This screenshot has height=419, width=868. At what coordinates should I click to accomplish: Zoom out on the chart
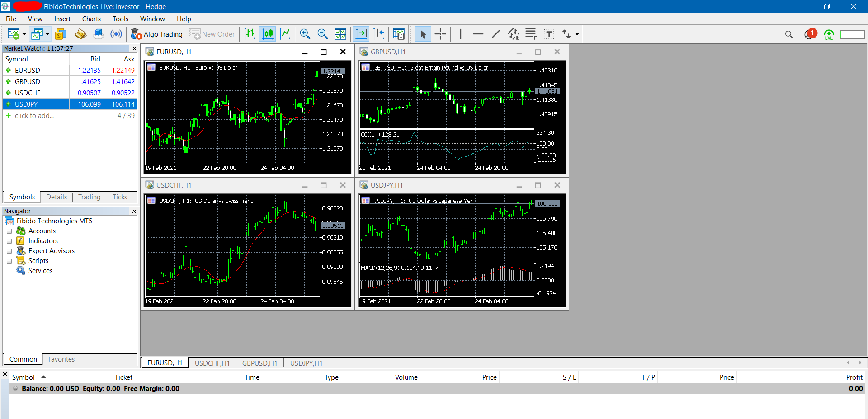(x=323, y=34)
